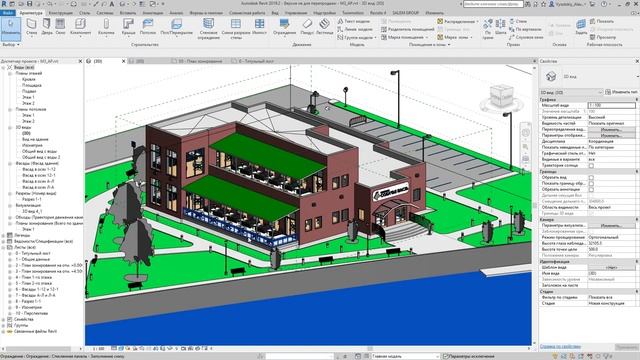Collapse the Views (Виды) tree node
Viewport: 640px width, 360px height.
(3, 67)
